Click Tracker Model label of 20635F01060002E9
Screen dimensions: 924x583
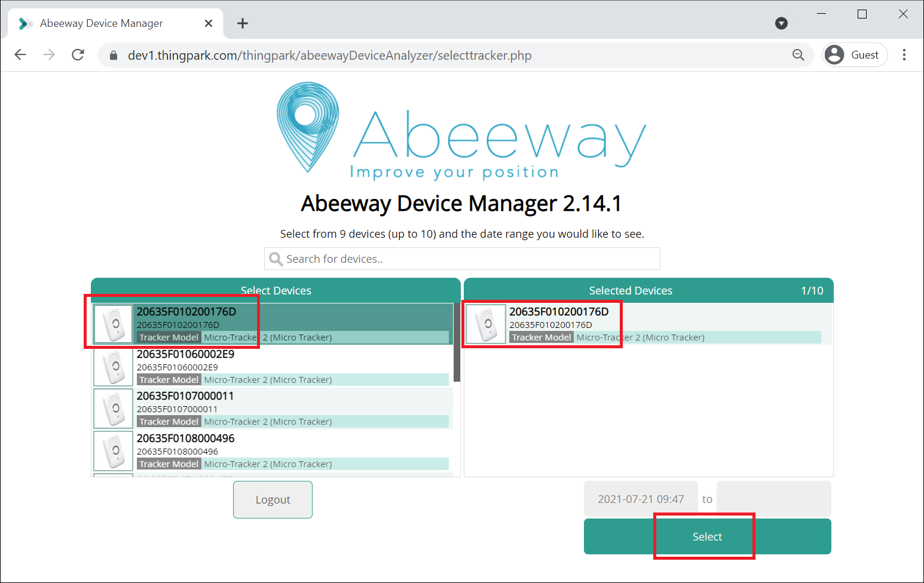169,380
